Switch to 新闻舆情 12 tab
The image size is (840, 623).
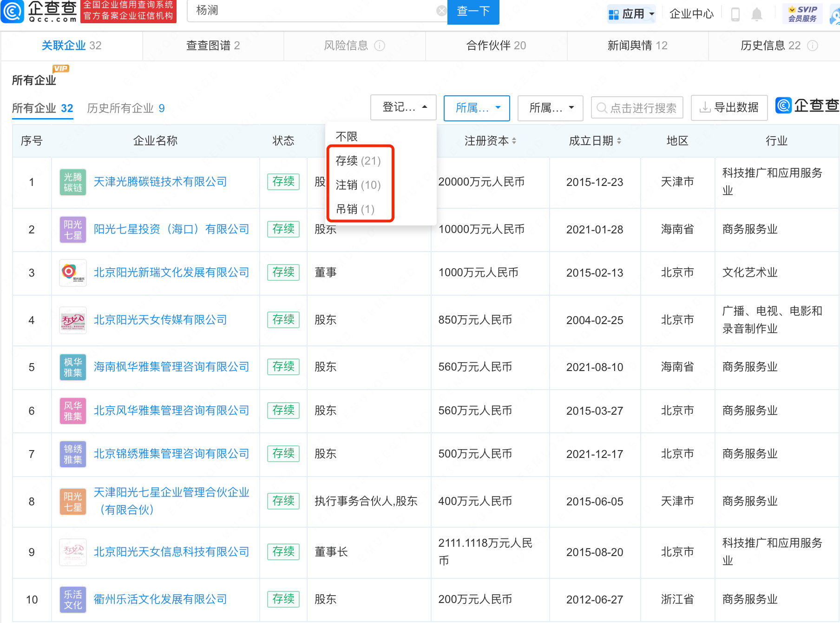[x=637, y=46]
